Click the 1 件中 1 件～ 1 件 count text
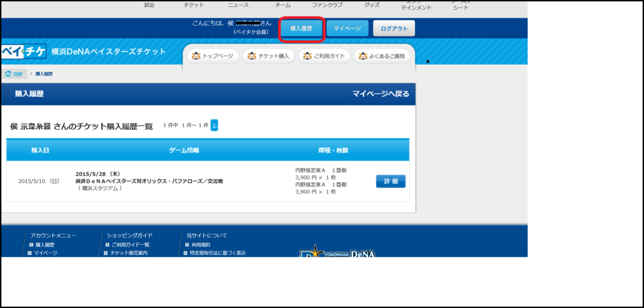The width and height of the screenshot is (644, 308). (x=186, y=125)
